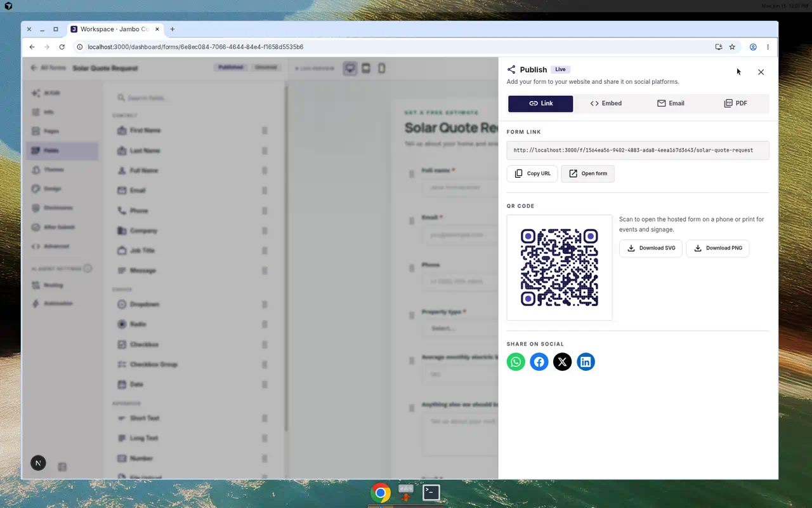Download the QR code as SVG
The height and width of the screenshot is (508, 812).
click(650, 248)
